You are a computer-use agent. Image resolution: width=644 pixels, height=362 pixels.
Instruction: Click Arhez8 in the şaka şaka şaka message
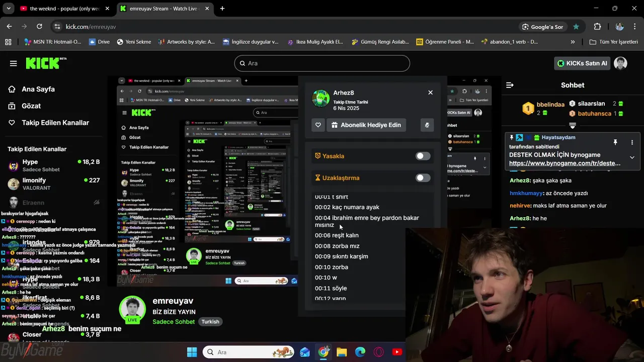(520, 180)
